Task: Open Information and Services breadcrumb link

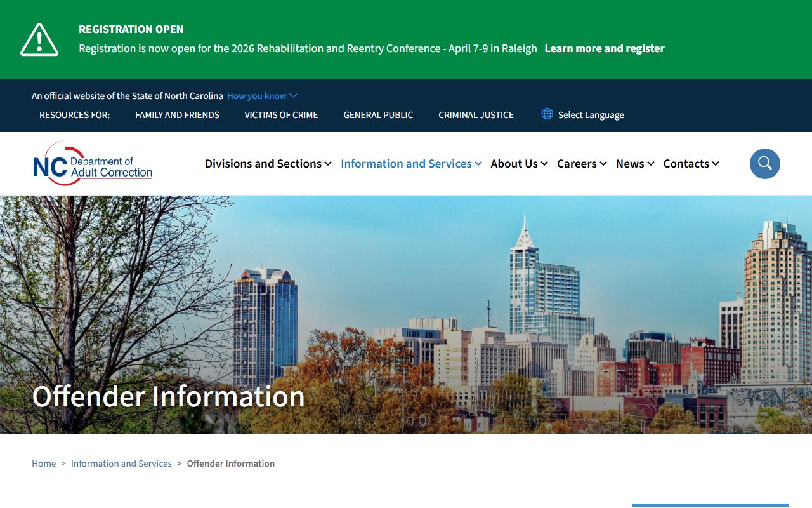Action: (x=121, y=464)
